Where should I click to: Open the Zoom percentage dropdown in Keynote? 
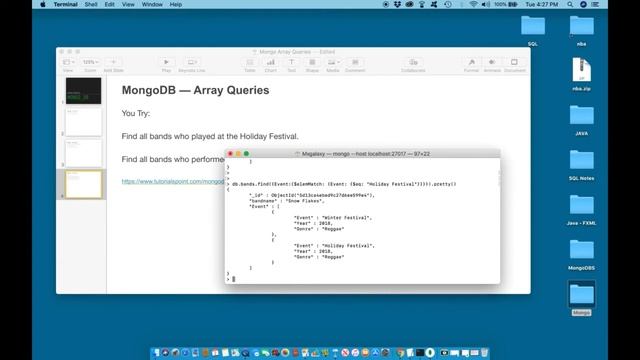[90, 62]
